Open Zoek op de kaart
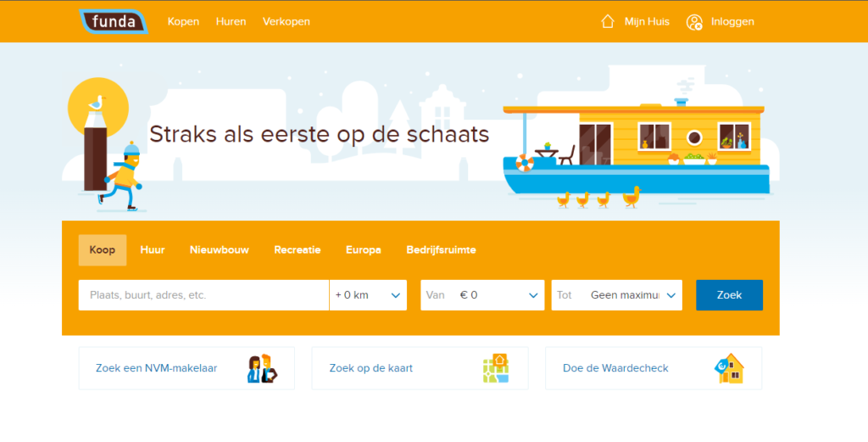Image resolution: width=868 pixels, height=442 pixels. 420,368
